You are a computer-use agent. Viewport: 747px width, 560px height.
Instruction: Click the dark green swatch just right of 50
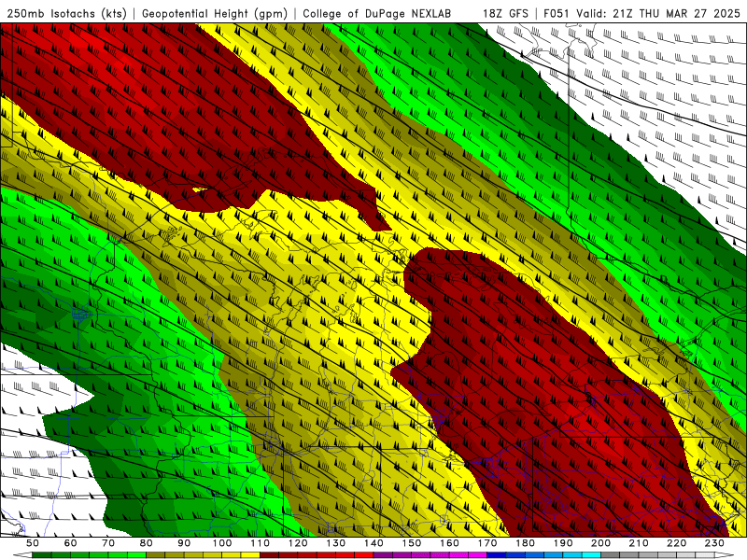point(42,555)
